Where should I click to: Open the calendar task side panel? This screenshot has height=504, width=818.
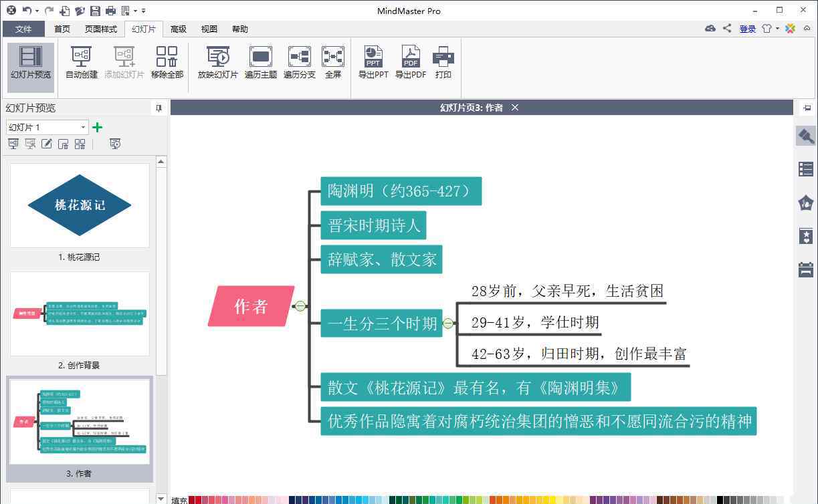point(806,269)
